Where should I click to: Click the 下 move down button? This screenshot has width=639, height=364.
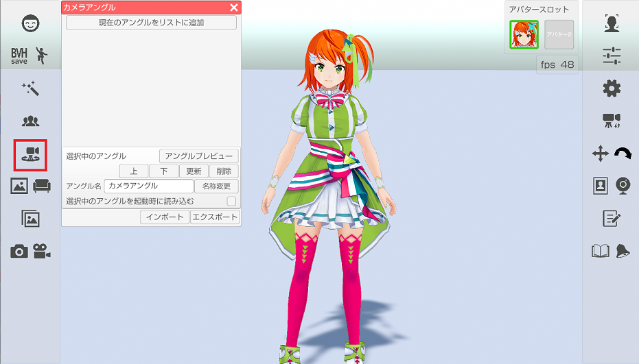click(x=164, y=171)
